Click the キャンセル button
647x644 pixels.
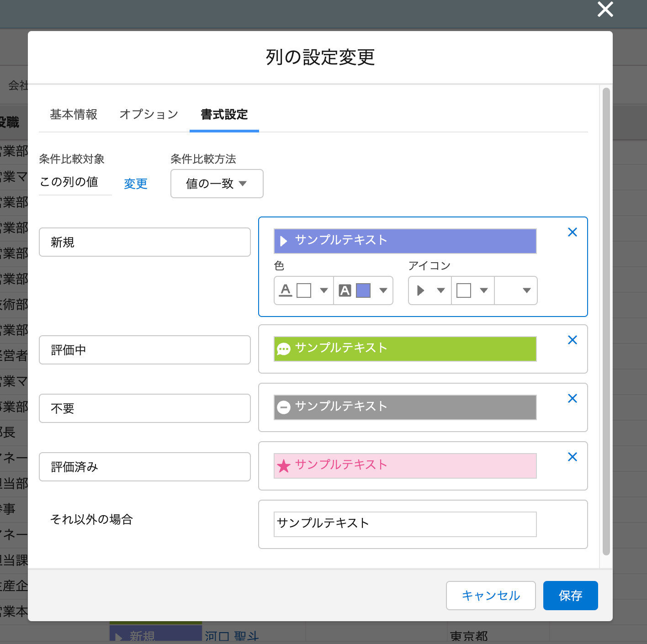(491, 596)
